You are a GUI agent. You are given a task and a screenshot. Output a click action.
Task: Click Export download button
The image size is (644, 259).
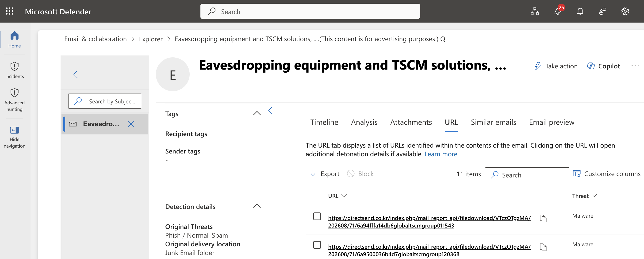[x=325, y=174]
